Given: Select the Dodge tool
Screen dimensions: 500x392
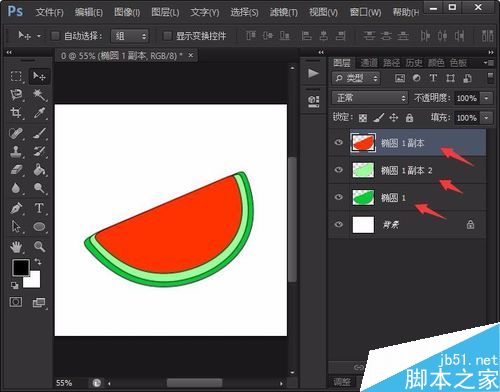Looking at the screenshot, I should point(39,188).
